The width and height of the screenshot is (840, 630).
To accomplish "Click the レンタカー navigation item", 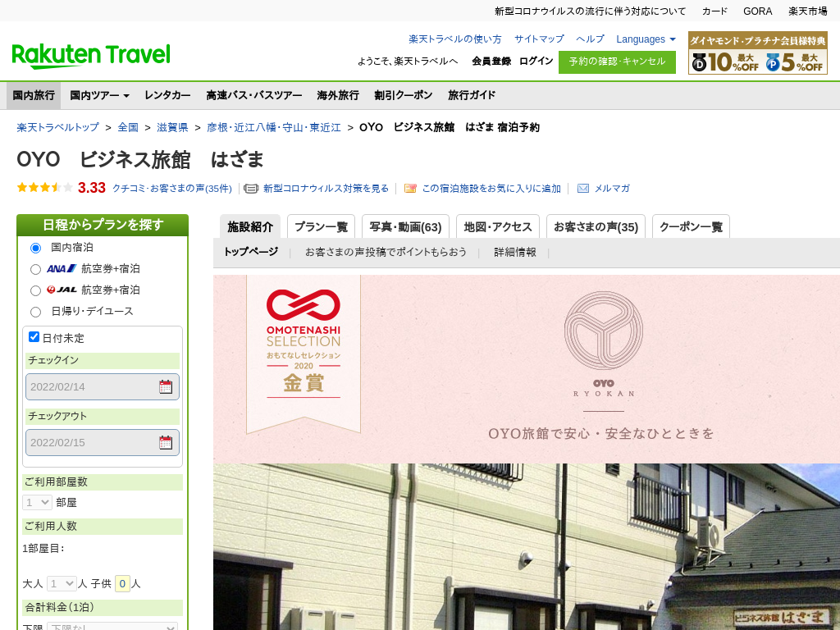I will pos(167,95).
